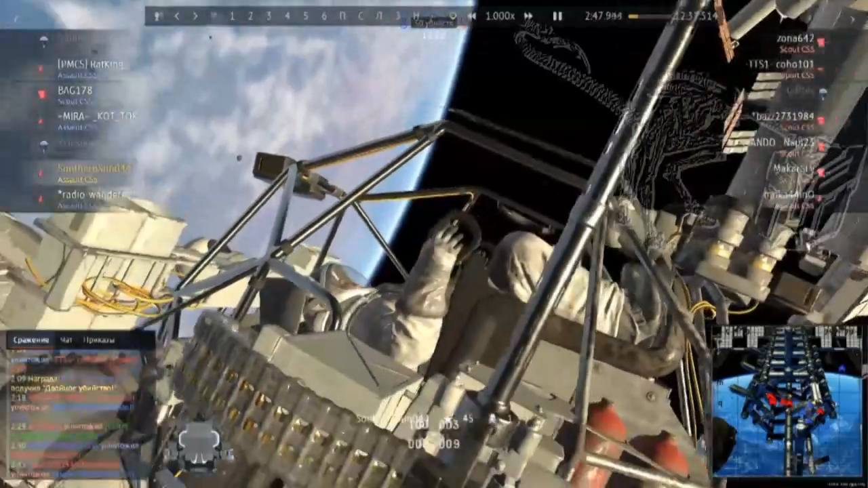Click the parachute icon above [PMCS] RatKing
The width and height of the screenshot is (868, 488).
pyautogui.click(x=44, y=41)
